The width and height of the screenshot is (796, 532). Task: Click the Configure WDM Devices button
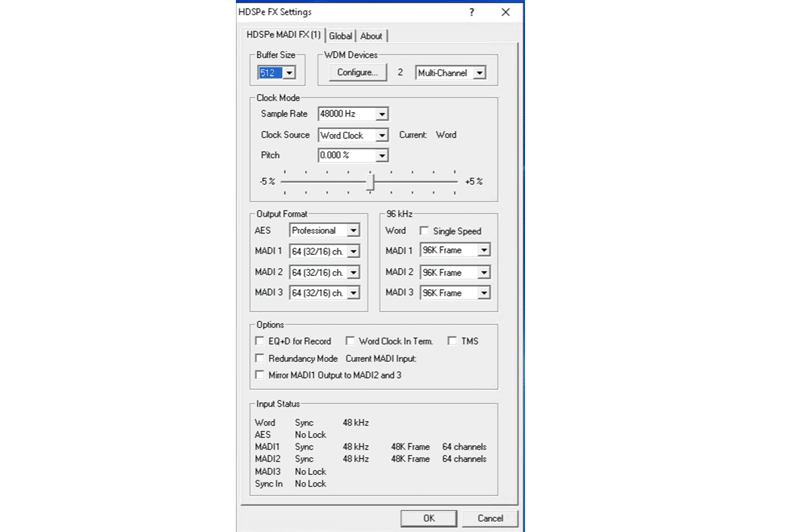coord(358,72)
